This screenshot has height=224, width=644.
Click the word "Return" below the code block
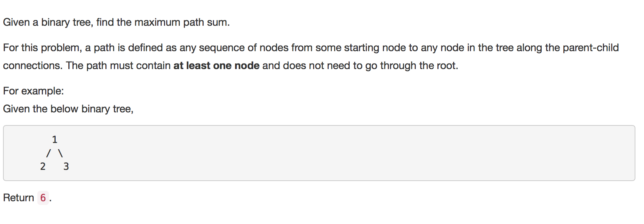[x=19, y=197]
